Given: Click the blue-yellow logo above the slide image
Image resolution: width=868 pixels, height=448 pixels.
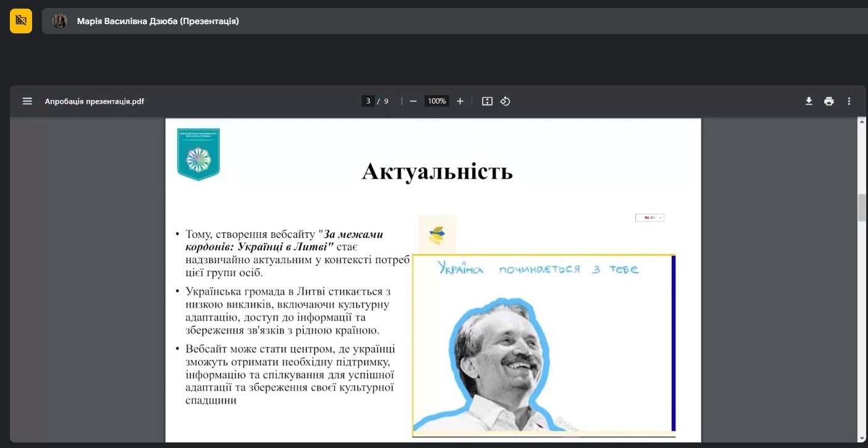Looking at the screenshot, I should coord(437,234).
